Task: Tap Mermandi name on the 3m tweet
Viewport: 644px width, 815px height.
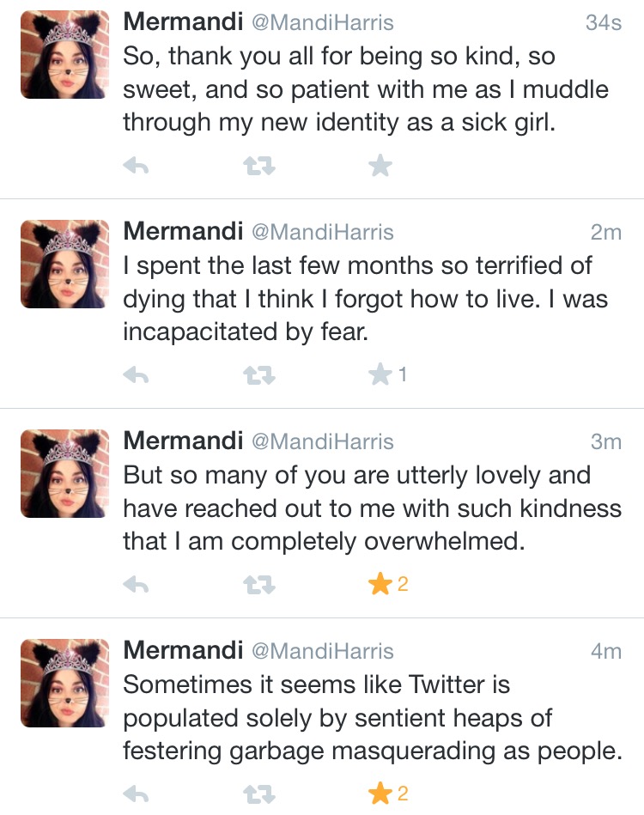Action: [x=184, y=441]
